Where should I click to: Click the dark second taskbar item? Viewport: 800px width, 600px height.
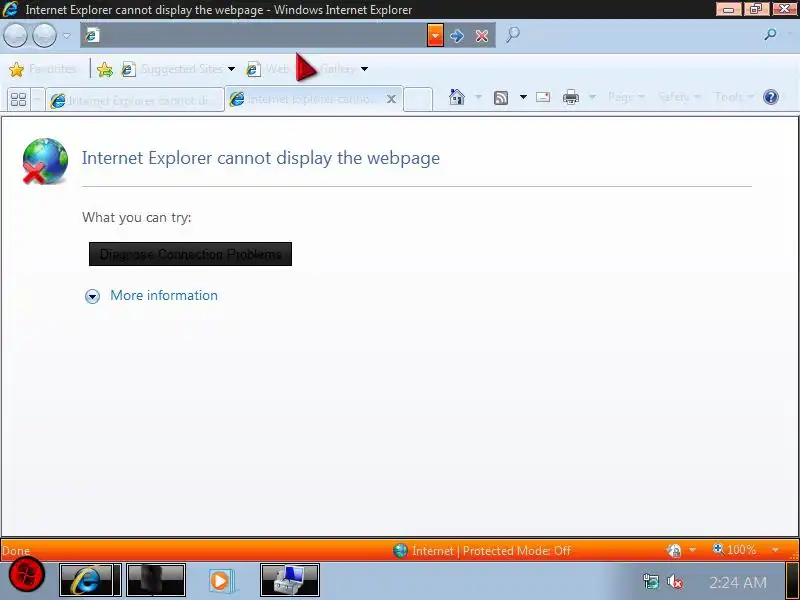(x=156, y=580)
